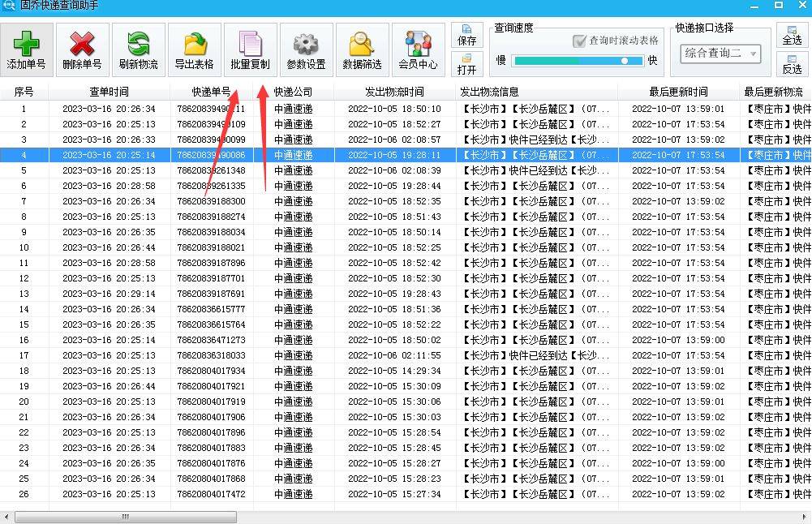Click dispatch time 2022-10-05 15:27:34
The width and height of the screenshot is (812, 524).
[x=394, y=494]
